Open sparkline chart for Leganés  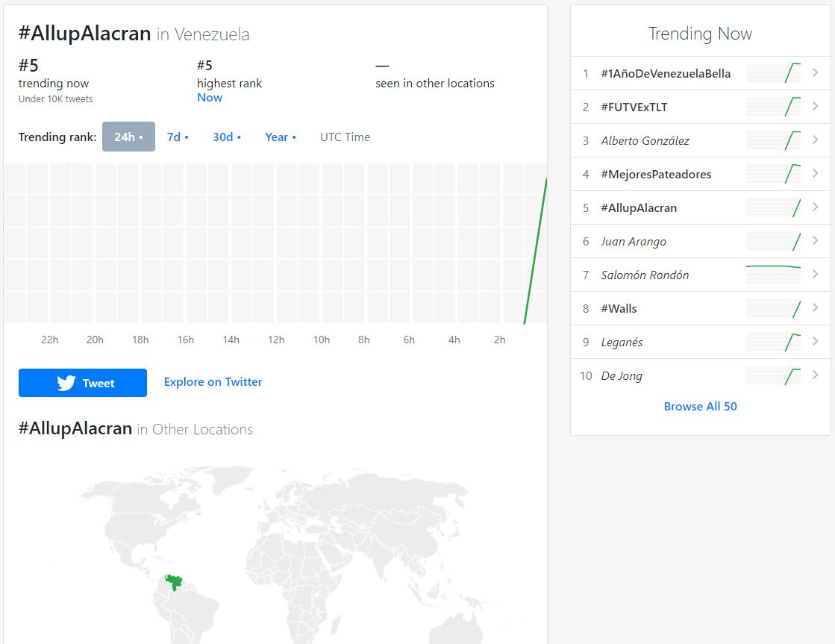773,342
